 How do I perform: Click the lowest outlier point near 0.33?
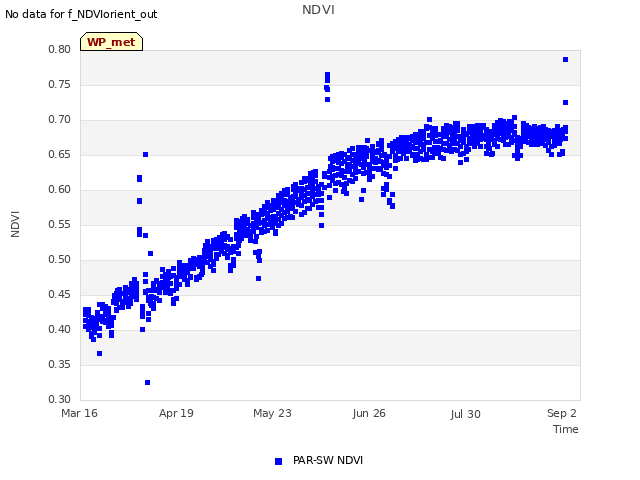[x=147, y=382]
